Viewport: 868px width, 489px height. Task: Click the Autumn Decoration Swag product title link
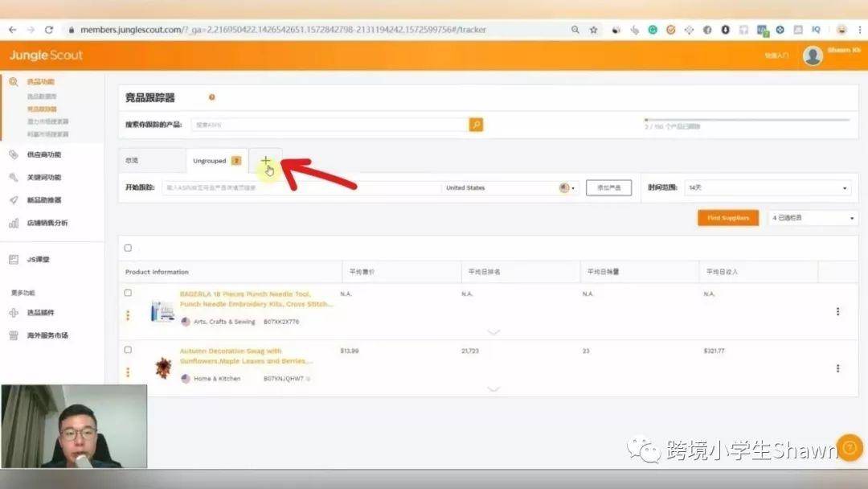click(x=246, y=356)
